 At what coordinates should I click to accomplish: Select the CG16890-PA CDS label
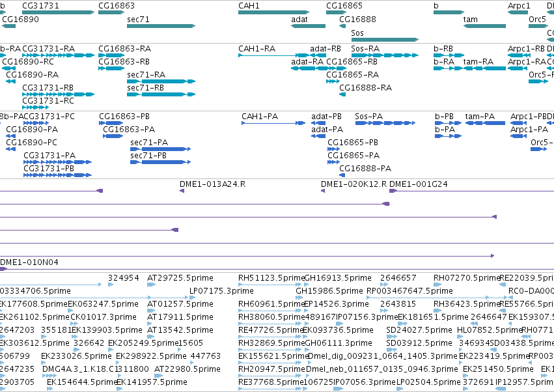point(32,130)
